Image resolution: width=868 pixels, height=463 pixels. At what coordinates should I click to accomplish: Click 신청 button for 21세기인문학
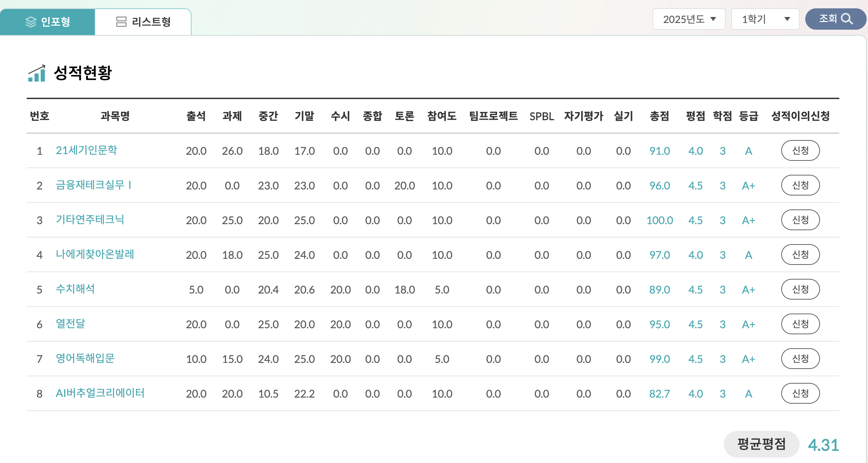(800, 151)
